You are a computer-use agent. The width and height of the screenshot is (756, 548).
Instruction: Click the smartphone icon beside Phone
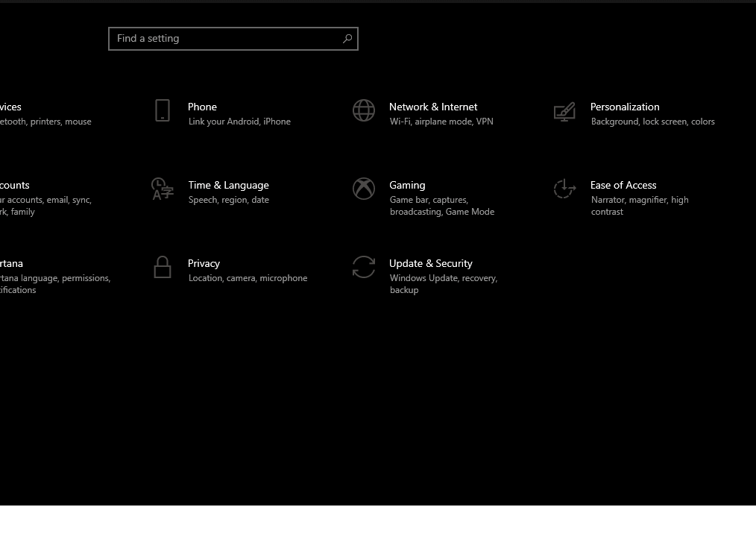pyautogui.click(x=163, y=110)
